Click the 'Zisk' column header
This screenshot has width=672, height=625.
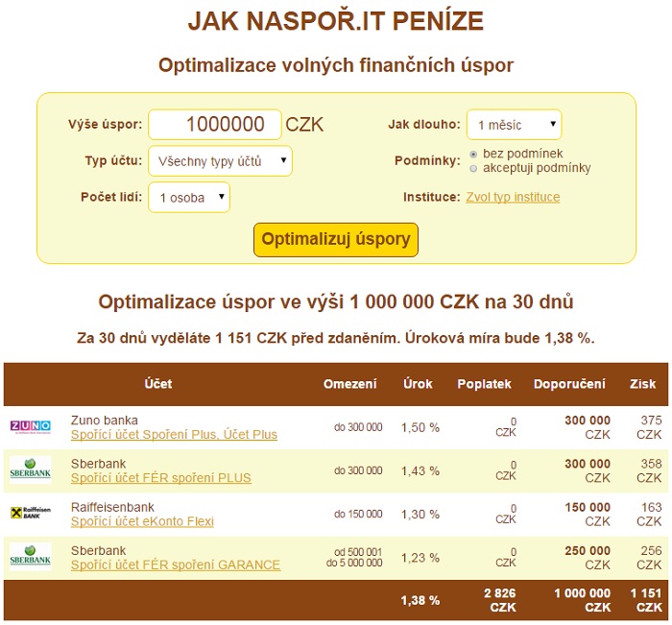point(641,384)
